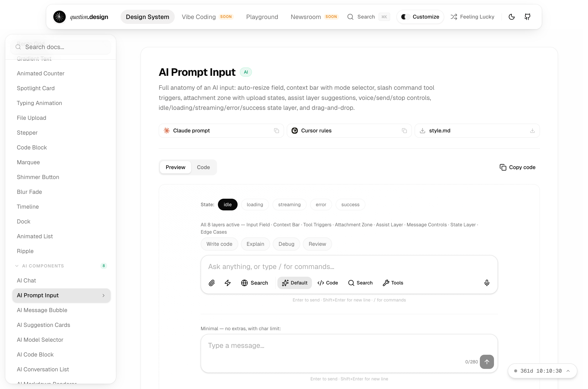Select the Code mode
The width and height of the screenshot is (588, 389).
point(328,283)
